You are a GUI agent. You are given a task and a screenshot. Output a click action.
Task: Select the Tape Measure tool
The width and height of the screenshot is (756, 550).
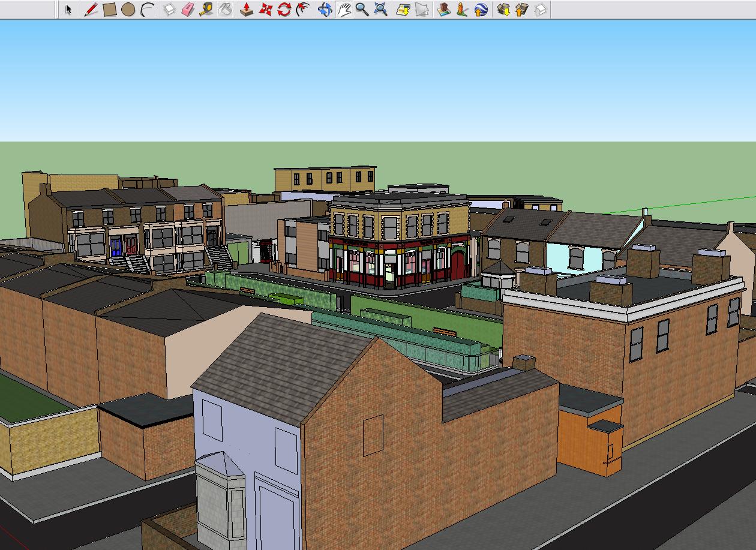point(206,10)
